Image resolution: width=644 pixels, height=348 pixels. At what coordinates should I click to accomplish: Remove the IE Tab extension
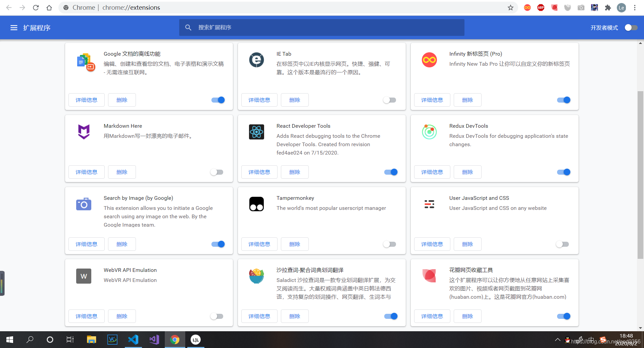coord(295,100)
